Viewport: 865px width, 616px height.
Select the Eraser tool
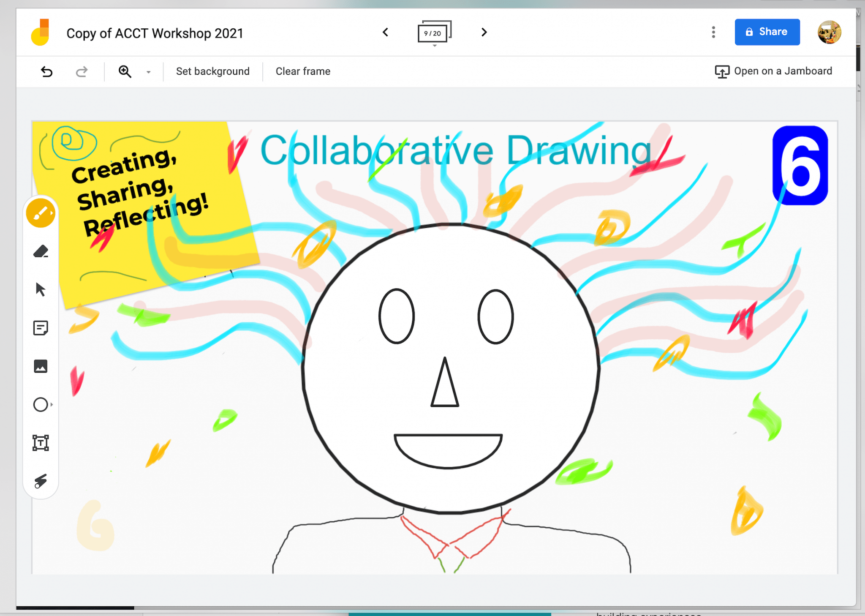tap(41, 252)
